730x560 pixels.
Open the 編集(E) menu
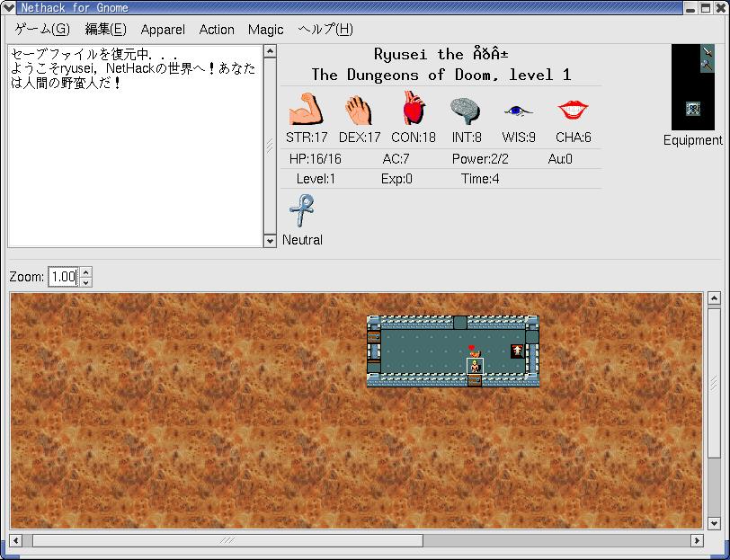coord(106,30)
